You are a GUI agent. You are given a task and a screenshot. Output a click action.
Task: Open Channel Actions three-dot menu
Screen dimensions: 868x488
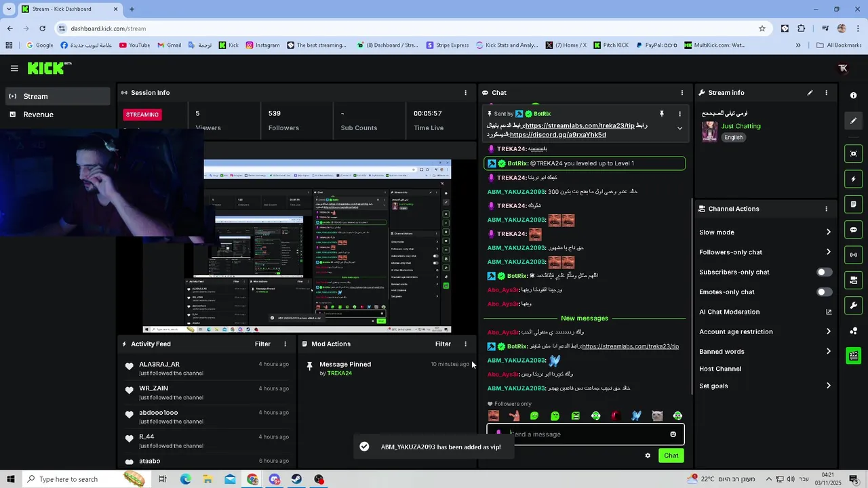(x=826, y=209)
